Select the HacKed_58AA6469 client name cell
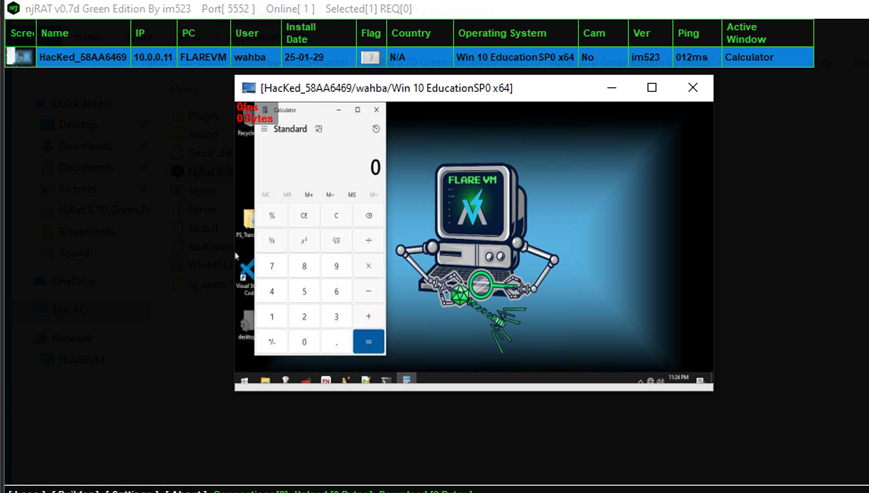This screenshot has width=869, height=493. [x=83, y=57]
